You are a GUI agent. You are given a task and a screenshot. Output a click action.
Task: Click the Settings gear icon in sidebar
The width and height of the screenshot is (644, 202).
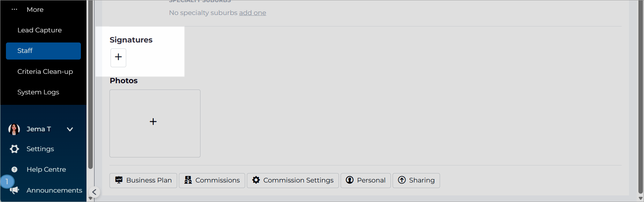click(x=14, y=149)
